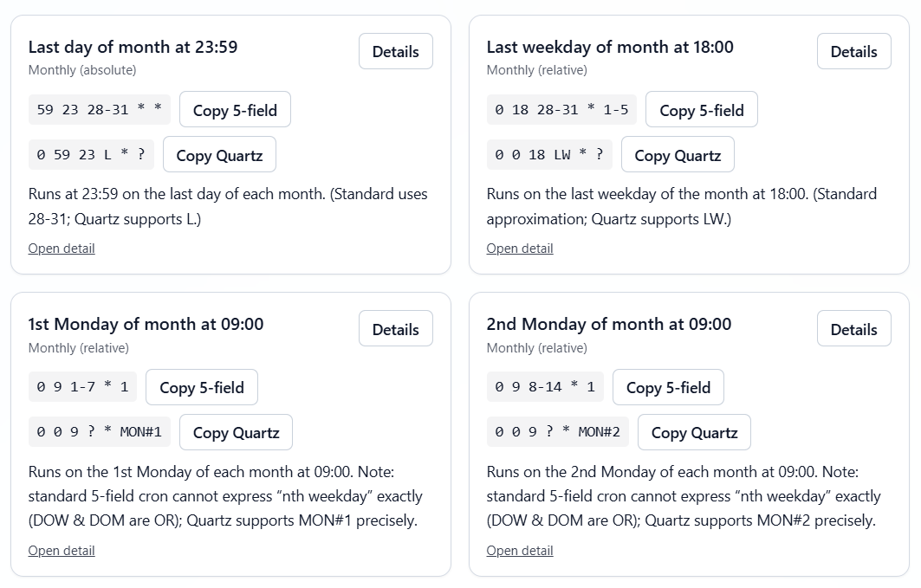Copy Quartz expression for Last weekday card
The height and width of the screenshot is (588, 921).
click(x=677, y=155)
